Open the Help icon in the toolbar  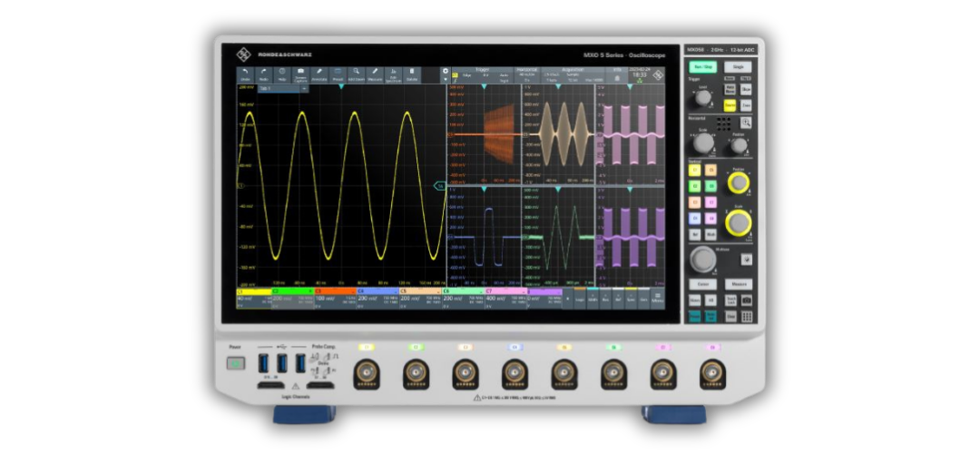click(x=282, y=74)
